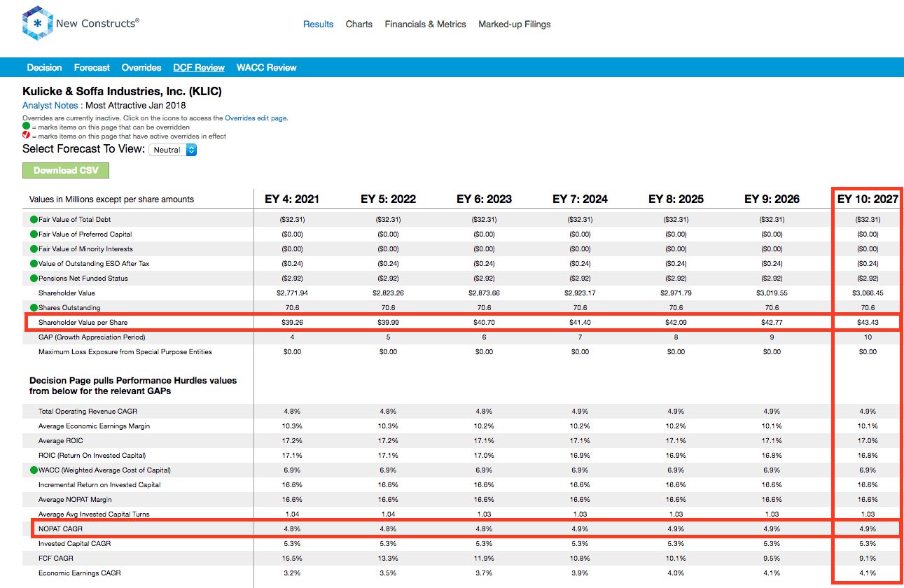Screen dimensions: 904x588
Task: Click green override icon beside Fair Value of Preferred Capital
Action: [34, 234]
